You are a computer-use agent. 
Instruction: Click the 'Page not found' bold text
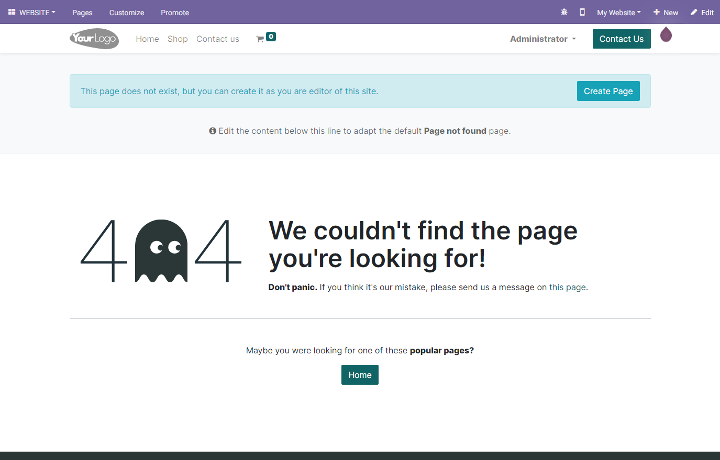(x=455, y=131)
